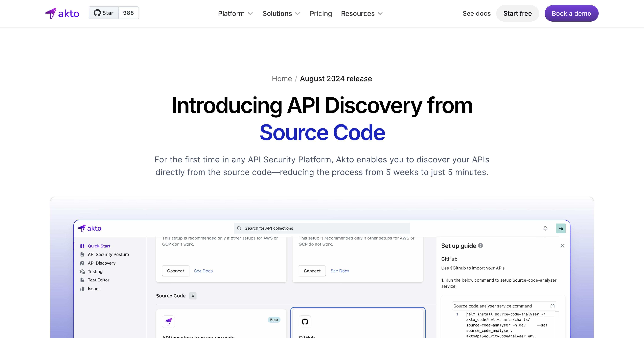The height and width of the screenshot is (338, 644).
Task: Copy source code analyser service command
Action: pyautogui.click(x=552, y=306)
